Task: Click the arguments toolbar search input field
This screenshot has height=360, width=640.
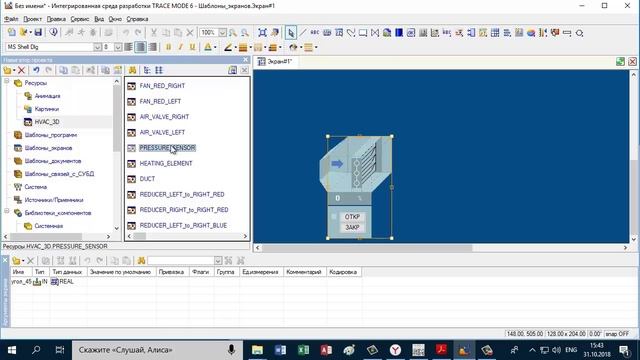Action: pos(181,260)
